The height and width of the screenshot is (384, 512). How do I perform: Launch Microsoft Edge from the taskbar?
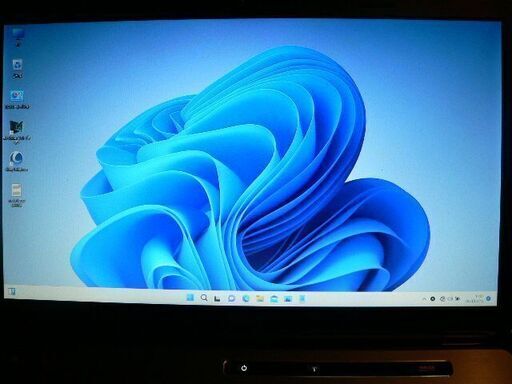(246, 298)
